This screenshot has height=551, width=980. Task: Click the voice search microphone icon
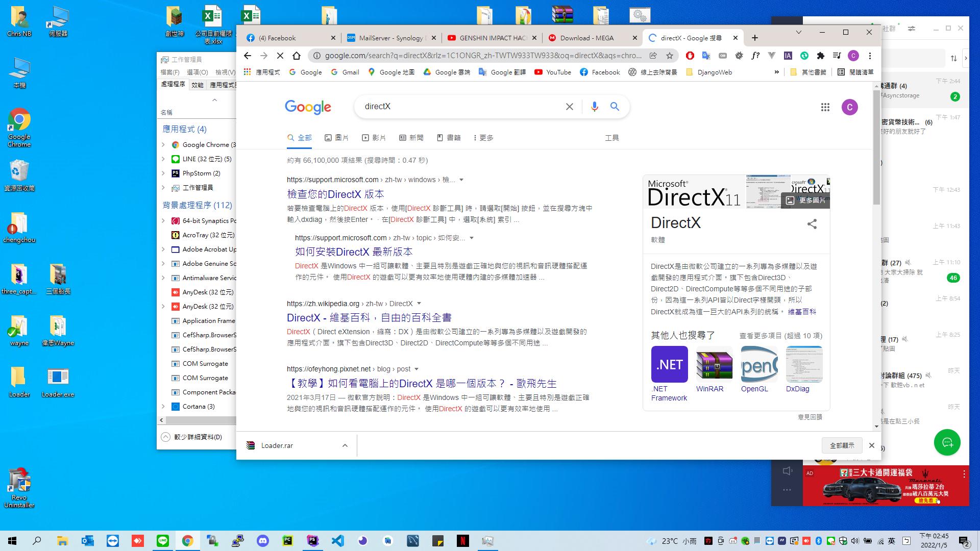pos(594,107)
